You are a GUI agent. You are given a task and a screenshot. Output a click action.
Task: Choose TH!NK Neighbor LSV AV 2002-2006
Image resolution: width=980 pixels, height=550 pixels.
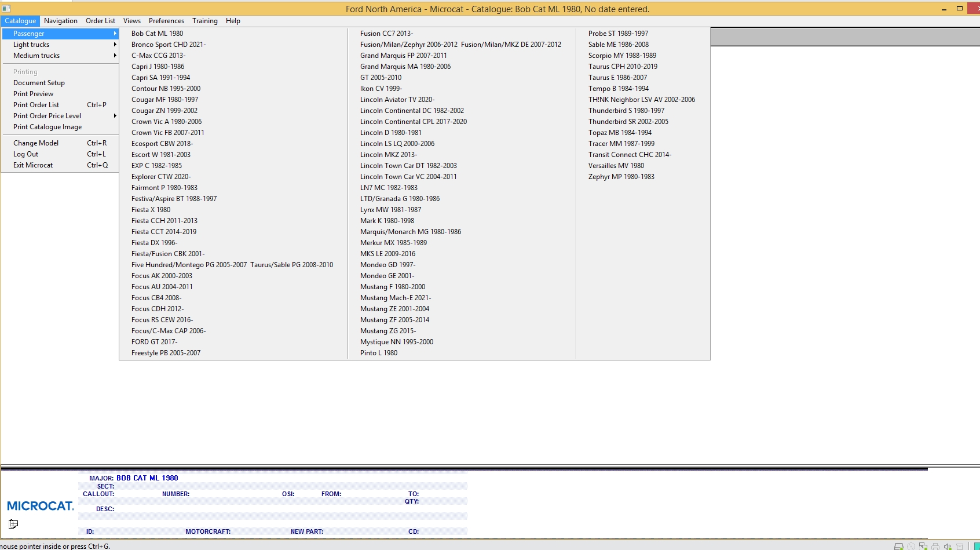coord(642,100)
